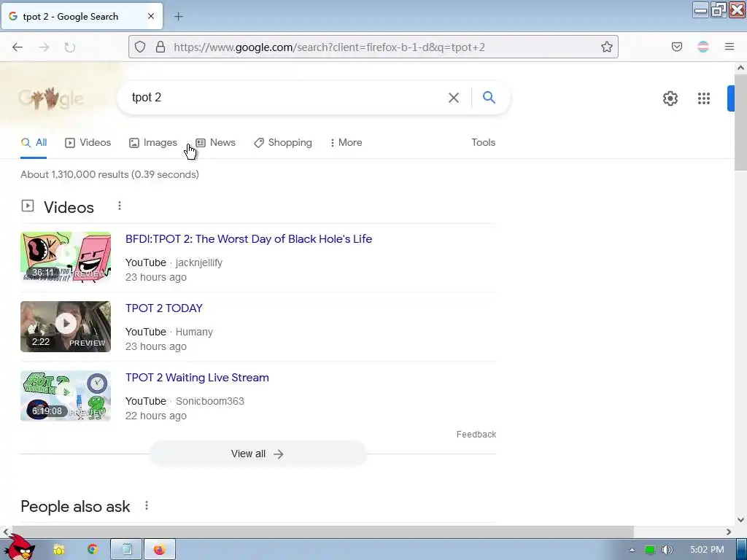Switch to the Images results tab
Viewport: 747px width, 560px height.
(x=153, y=142)
